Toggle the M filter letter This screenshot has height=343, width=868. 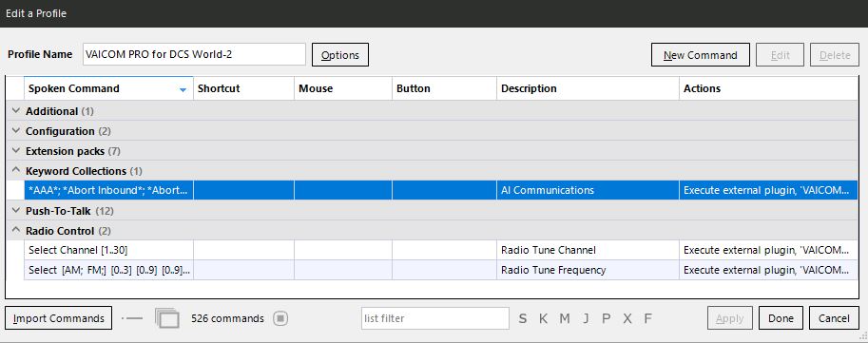tap(564, 318)
